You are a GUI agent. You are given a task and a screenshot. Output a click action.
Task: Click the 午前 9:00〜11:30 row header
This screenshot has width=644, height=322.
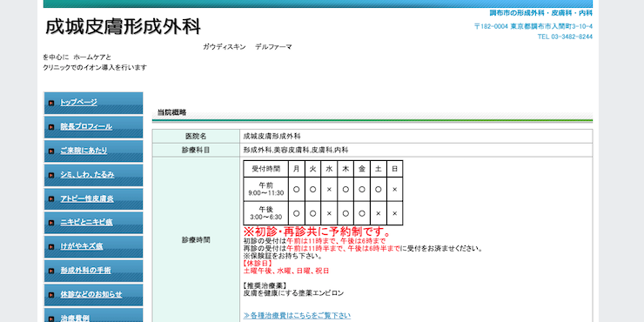(265, 190)
